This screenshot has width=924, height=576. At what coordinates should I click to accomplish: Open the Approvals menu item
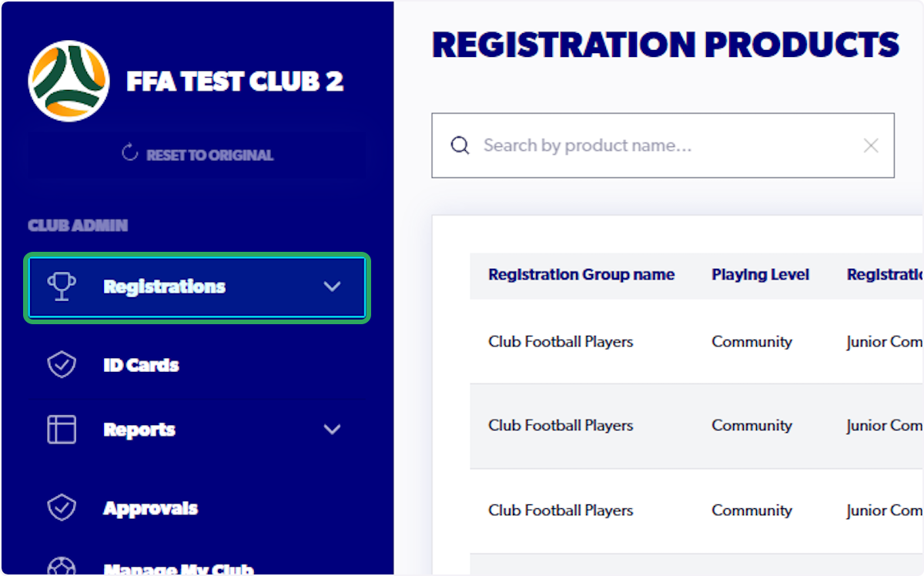(x=150, y=507)
